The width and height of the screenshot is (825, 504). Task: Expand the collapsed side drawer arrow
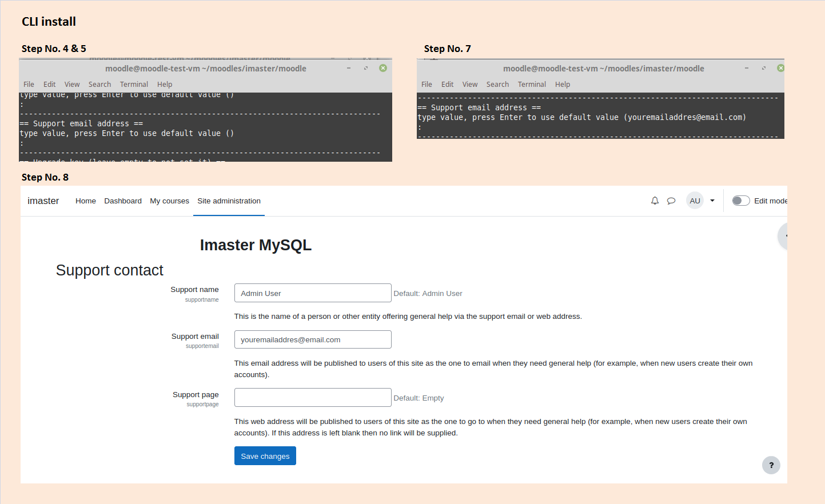pyautogui.click(x=784, y=235)
